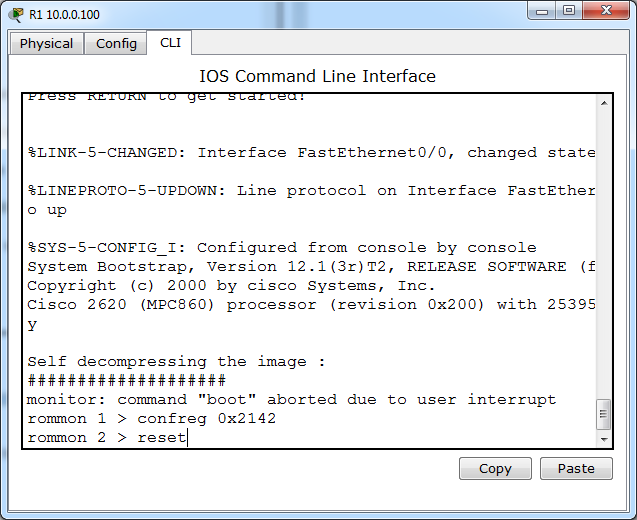Click the Paste button

576,468
